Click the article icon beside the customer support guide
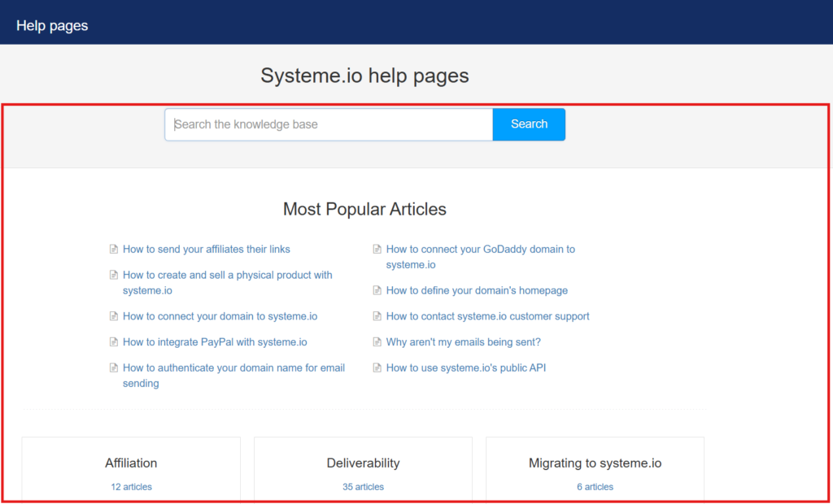 pos(377,316)
